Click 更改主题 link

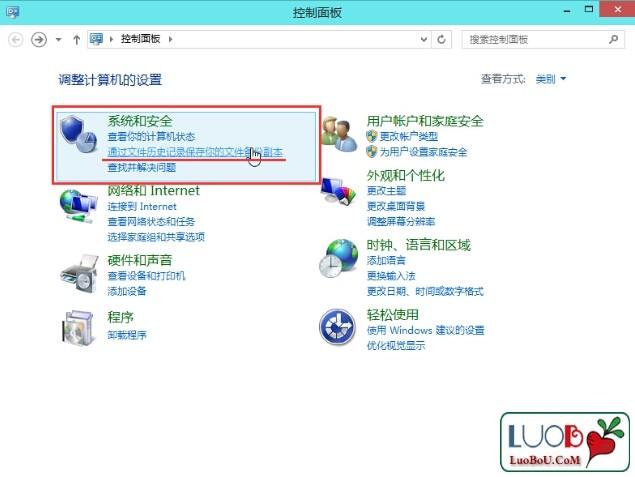(386, 191)
